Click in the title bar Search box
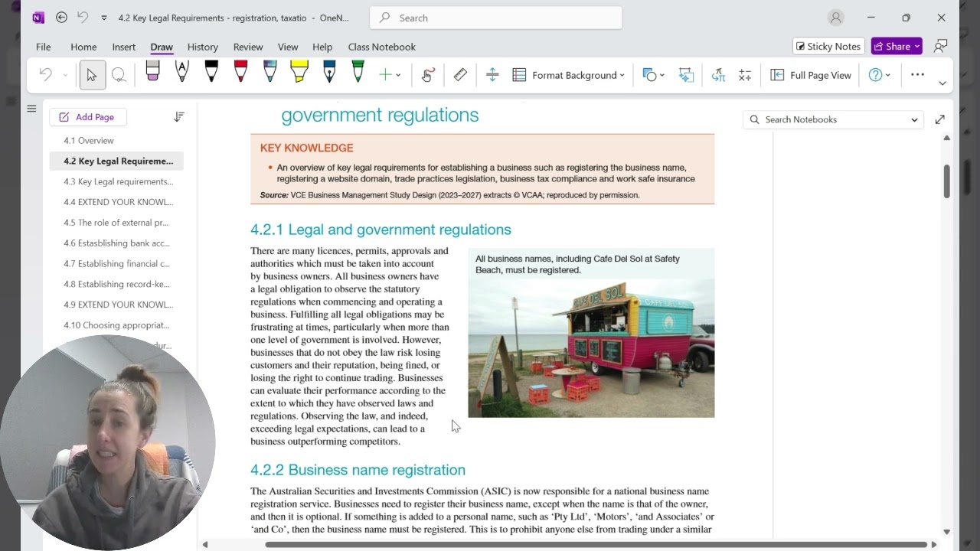Viewport: 980px width, 551px height. pos(495,18)
